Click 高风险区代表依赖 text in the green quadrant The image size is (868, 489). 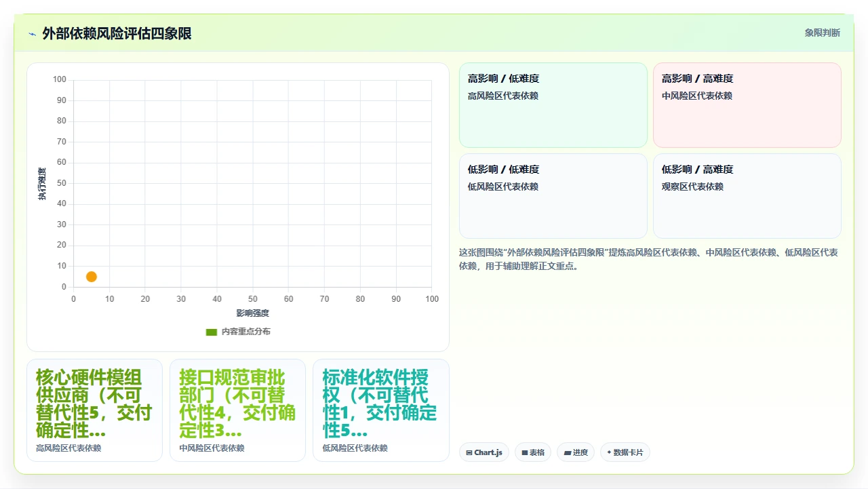tap(503, 96)
